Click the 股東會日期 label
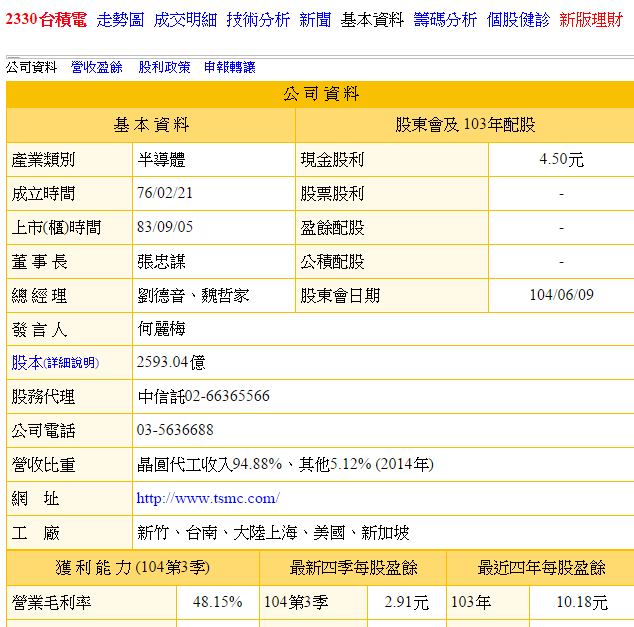Screen dimensions: 634x627 click(x=340, y=296)
